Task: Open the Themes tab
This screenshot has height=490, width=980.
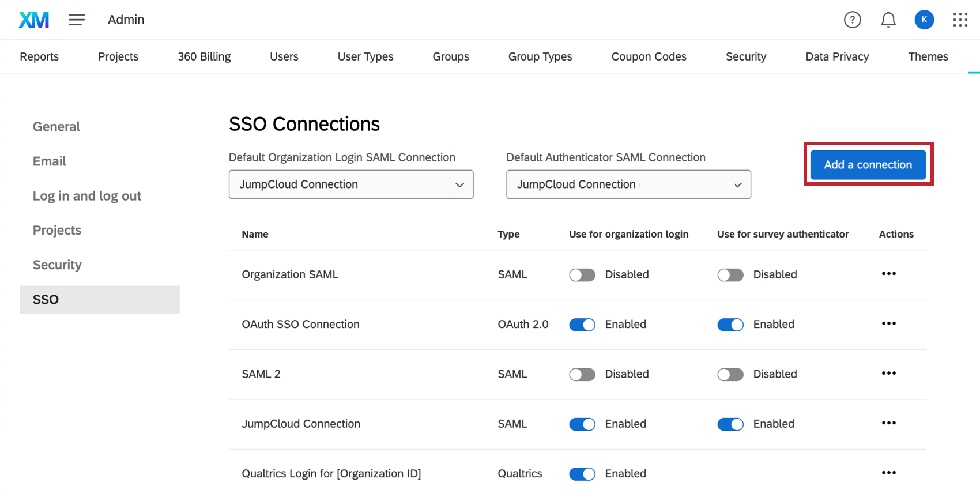Action: [928, 56]
